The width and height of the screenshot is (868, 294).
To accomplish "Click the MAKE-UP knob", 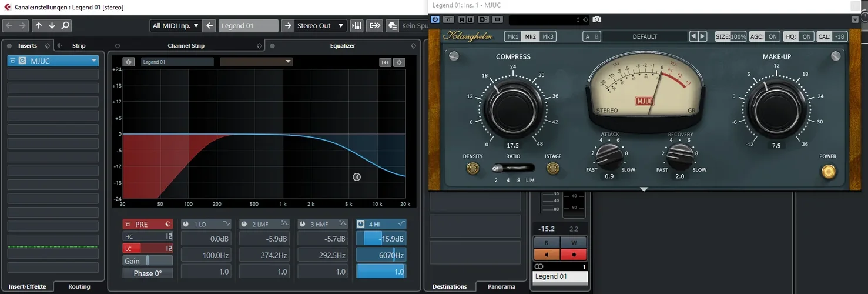I will (776, 110).
